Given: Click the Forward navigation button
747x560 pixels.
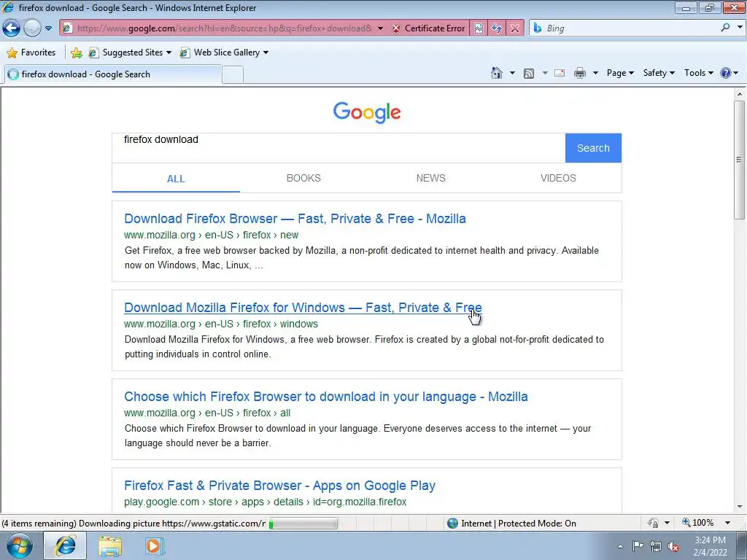Looking at the screenshot, I should coord(32,28).
